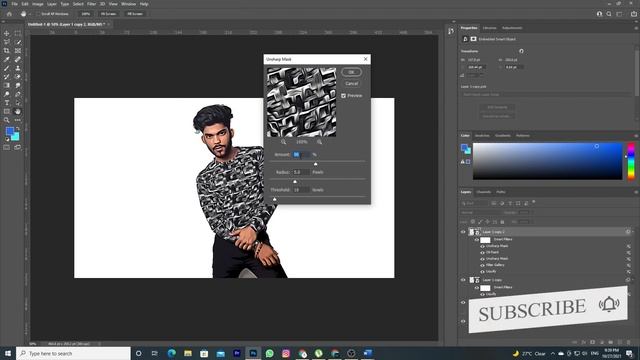Click the Home icon in options bar
Image resolution: width=640 pixels, height=360 pixels.
[x=9, y=14]
